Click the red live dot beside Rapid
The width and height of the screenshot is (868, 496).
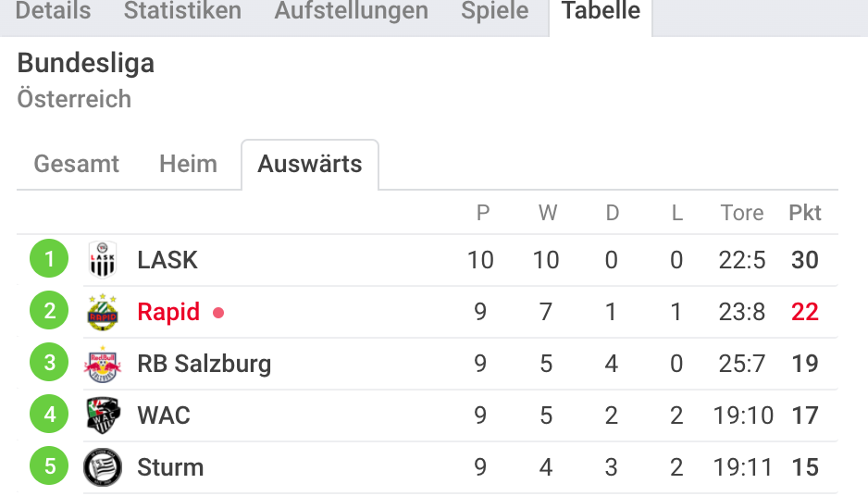pos(218,314)
